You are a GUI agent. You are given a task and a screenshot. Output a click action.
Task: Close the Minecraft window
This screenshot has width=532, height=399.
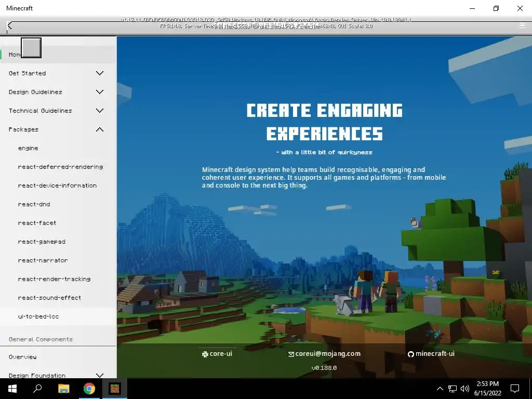[x=520, y=8]
